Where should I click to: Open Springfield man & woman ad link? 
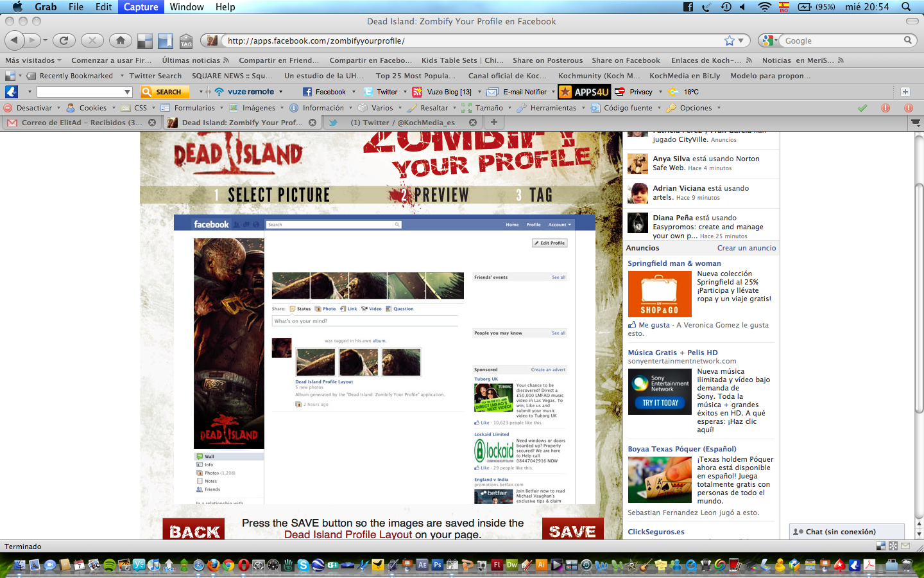click(674, 263)
